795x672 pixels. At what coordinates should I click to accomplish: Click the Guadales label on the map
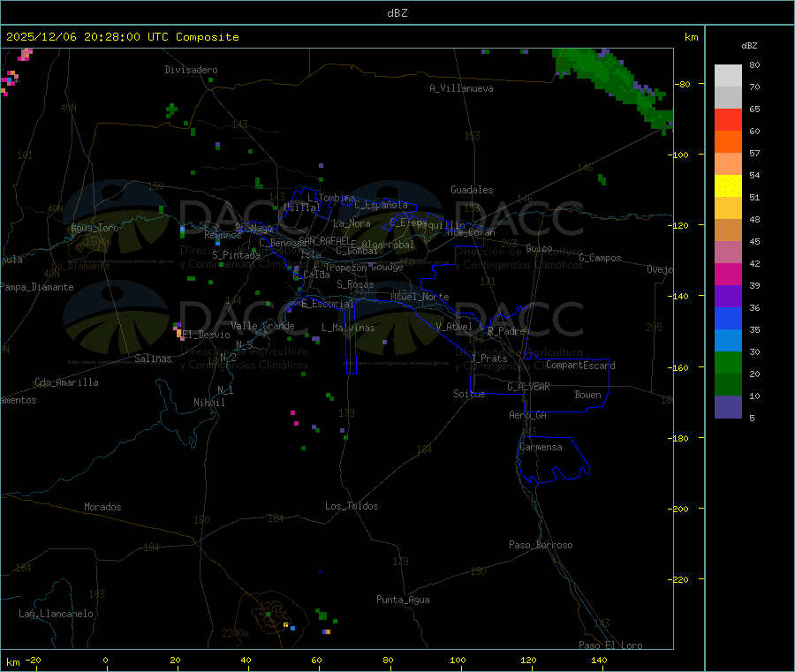click(x=472, y=190)
